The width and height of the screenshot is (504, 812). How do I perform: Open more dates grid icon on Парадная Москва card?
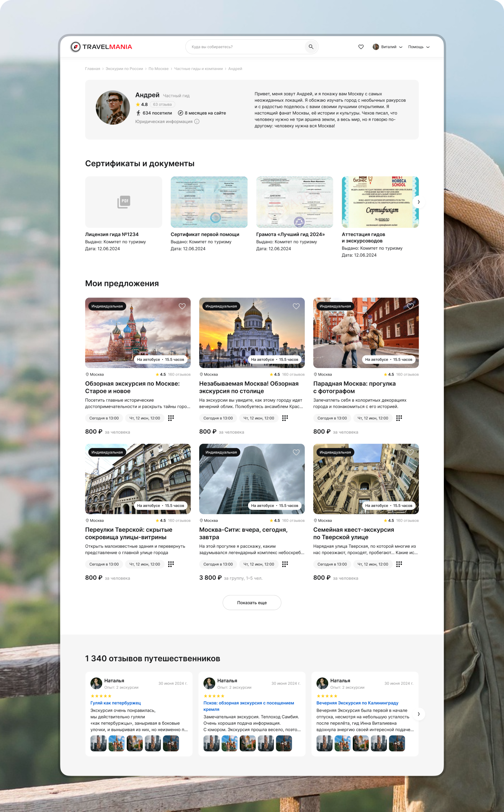tap(399, 418)
